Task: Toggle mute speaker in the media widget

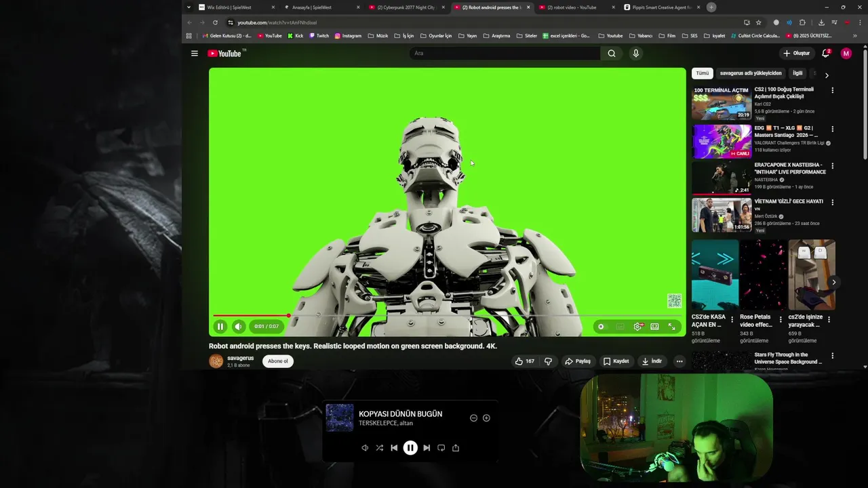Action: 365,448
